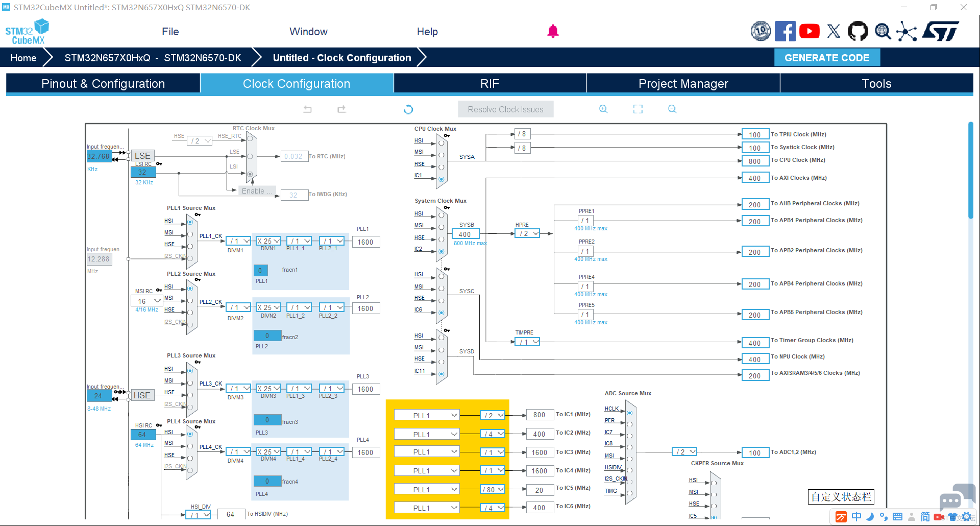Screen dimensions: 980x526
Task: Switch to the Tools tab
Action: pyautogui.click(x=877, y=84)
